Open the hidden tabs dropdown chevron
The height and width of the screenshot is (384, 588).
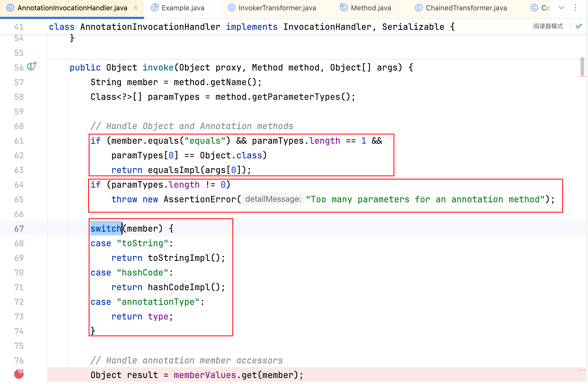tap(561, 8)
